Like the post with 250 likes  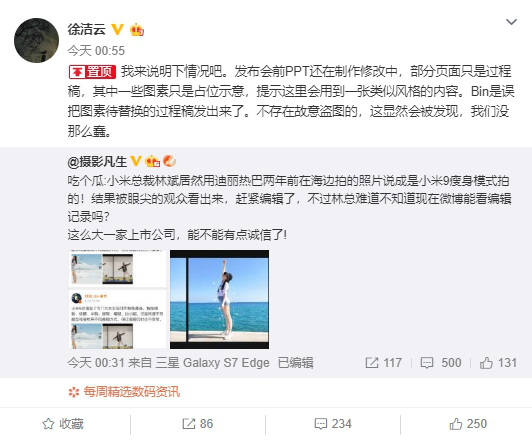click(x=468, y=424)
